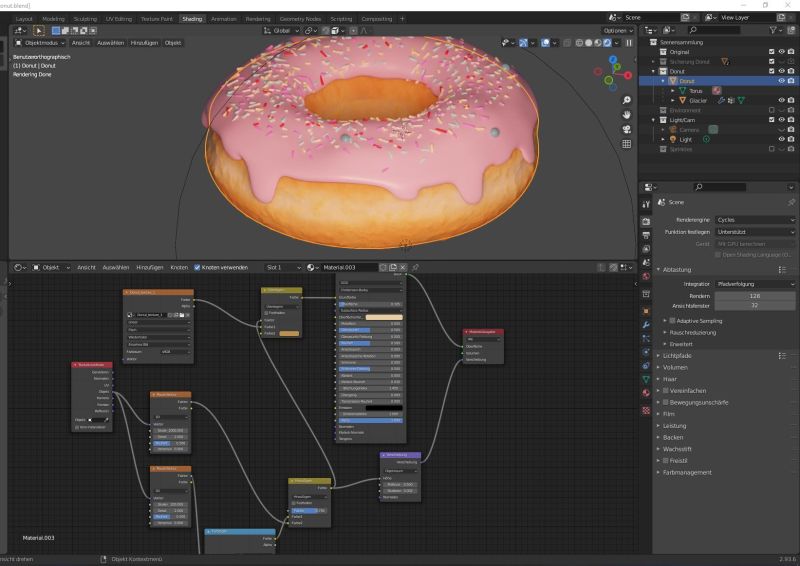Select the tweak select tool icon
This screenshot has width=800, height=566.
pos(39,31)
